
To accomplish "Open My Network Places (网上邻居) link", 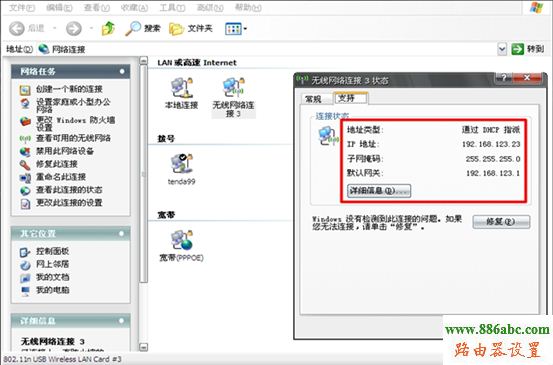I will click(53, 264).
